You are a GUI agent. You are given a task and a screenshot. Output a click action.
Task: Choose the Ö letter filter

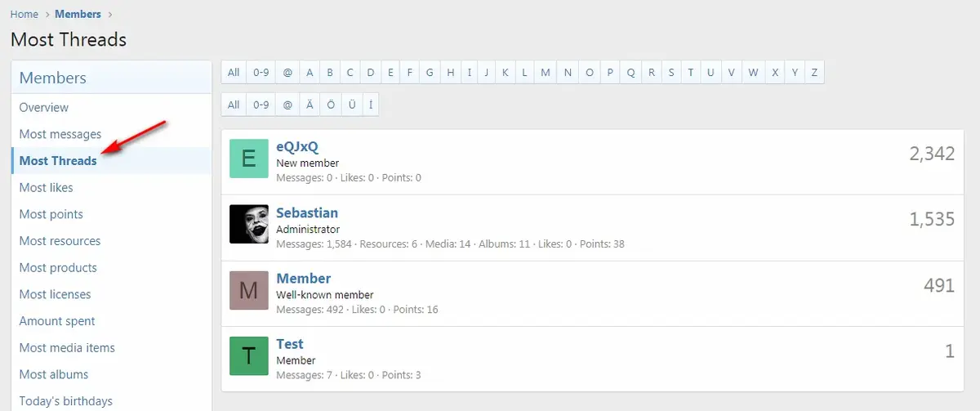click(330, 105)
